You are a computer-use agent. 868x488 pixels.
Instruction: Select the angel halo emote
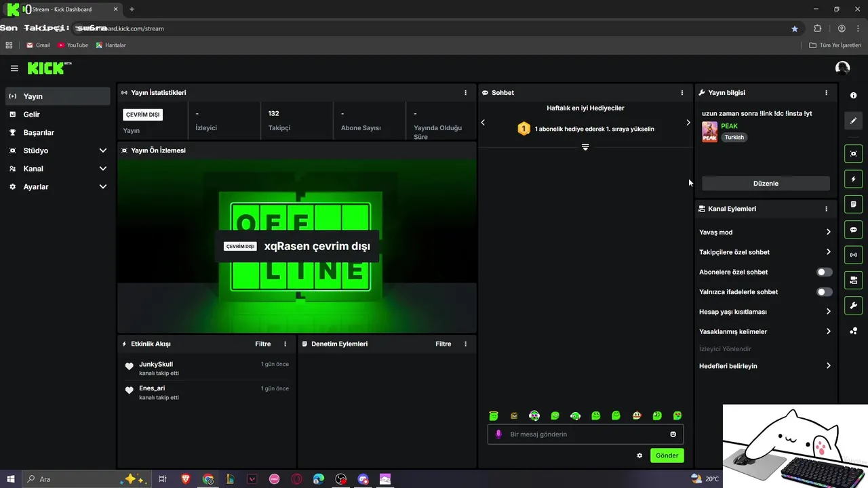click(x=494, y=415)
